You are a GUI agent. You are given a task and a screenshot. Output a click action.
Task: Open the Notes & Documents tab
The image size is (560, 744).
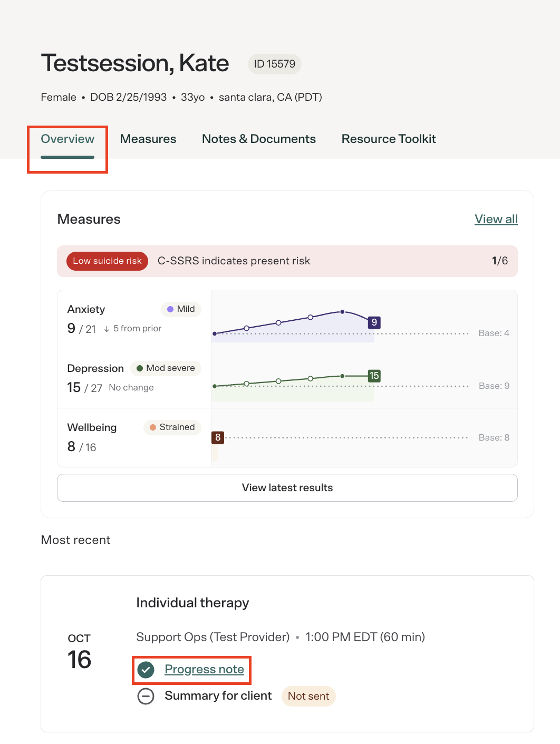pyautogui.click(x=259, y=139)
